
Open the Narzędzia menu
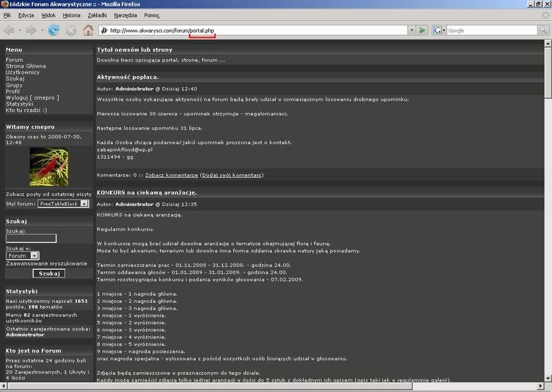[126, 14]
